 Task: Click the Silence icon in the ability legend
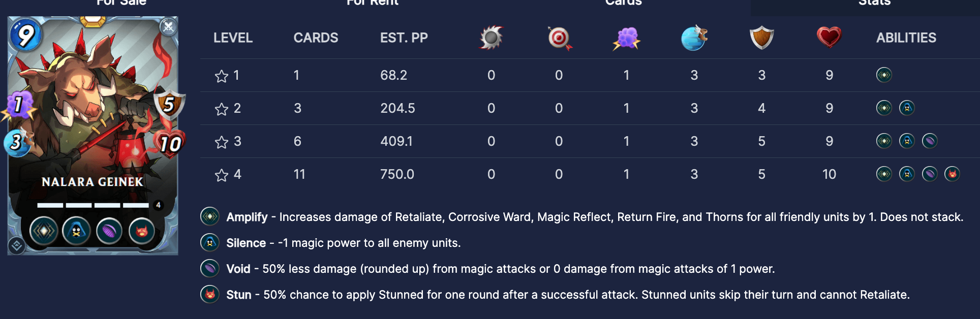(x=210, y=243)
